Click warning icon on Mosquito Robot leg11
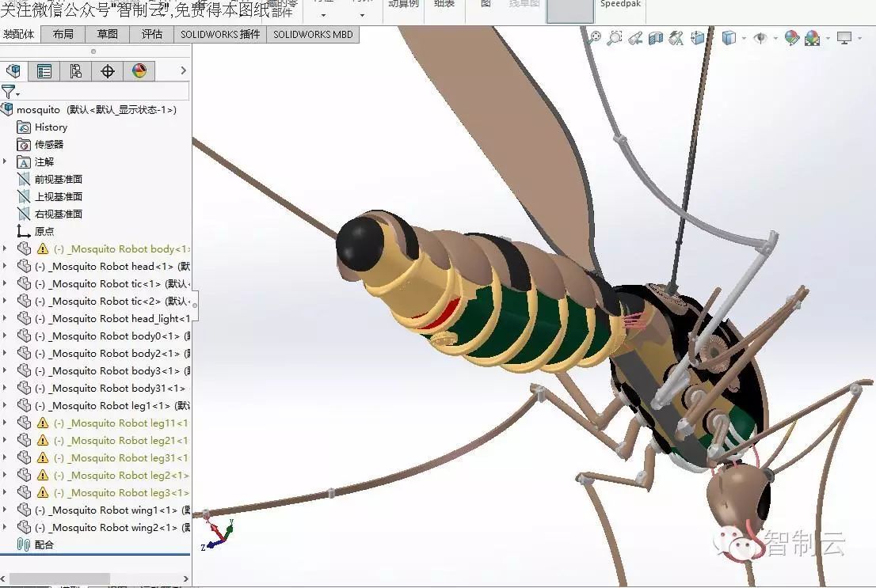The width and height of the screenshot is (876, 588). [x=43, y=423]
